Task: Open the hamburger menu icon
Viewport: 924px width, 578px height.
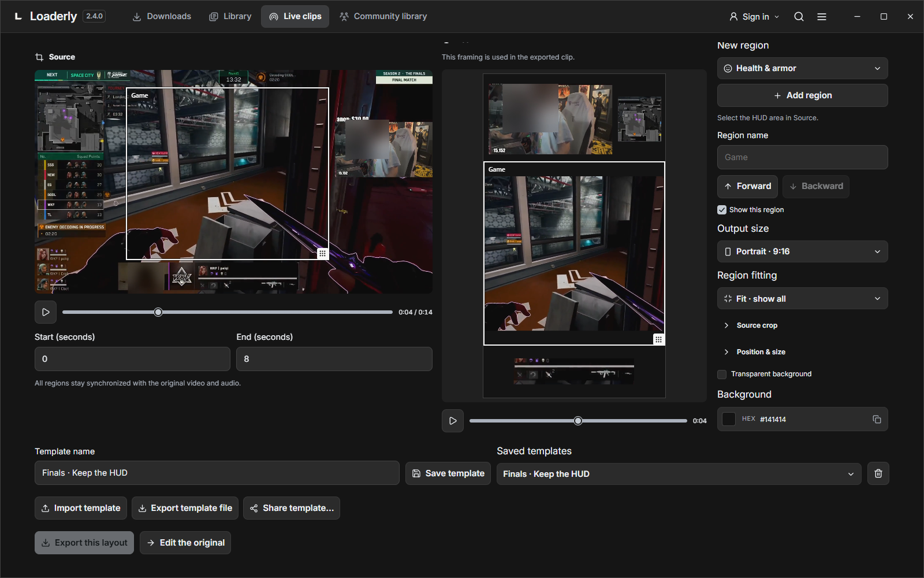Action: coord(822,17)
